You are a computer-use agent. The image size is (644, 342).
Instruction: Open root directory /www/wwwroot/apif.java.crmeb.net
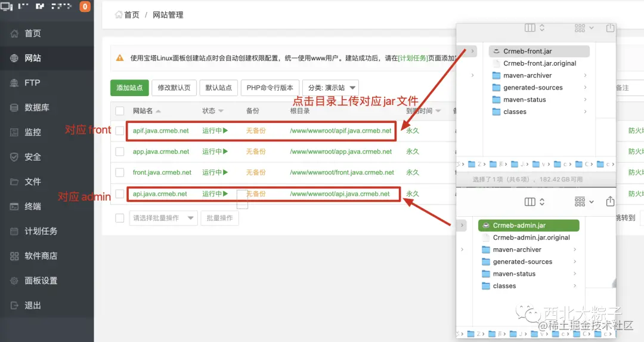tap(340, 131)
